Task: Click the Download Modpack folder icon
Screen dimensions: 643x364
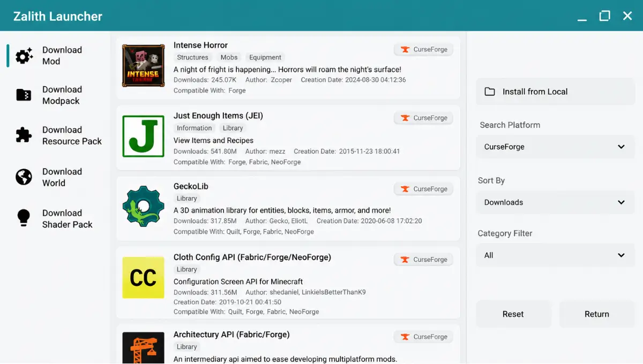Action: (x=24, y=95)
